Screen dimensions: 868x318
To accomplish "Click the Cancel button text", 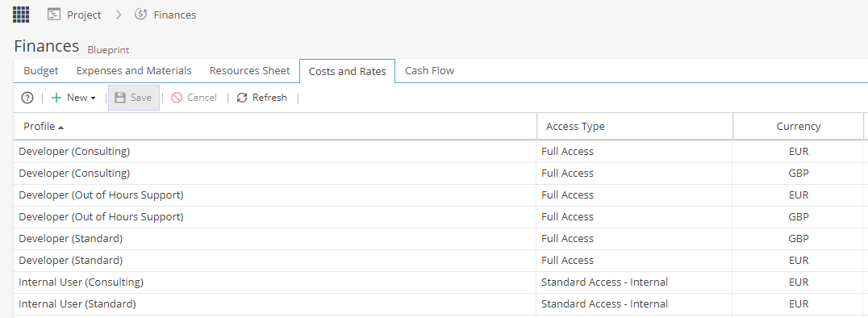I will coord(202,98).
